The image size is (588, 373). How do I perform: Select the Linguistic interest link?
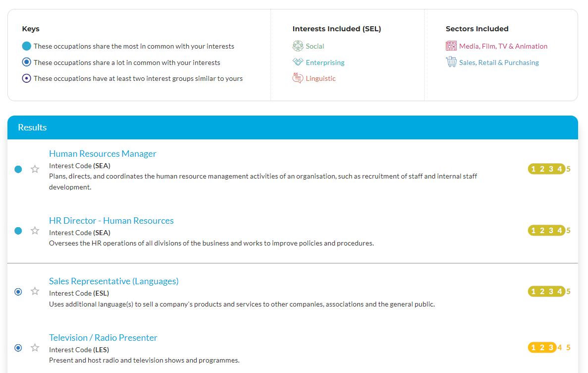tap(321, 78)
